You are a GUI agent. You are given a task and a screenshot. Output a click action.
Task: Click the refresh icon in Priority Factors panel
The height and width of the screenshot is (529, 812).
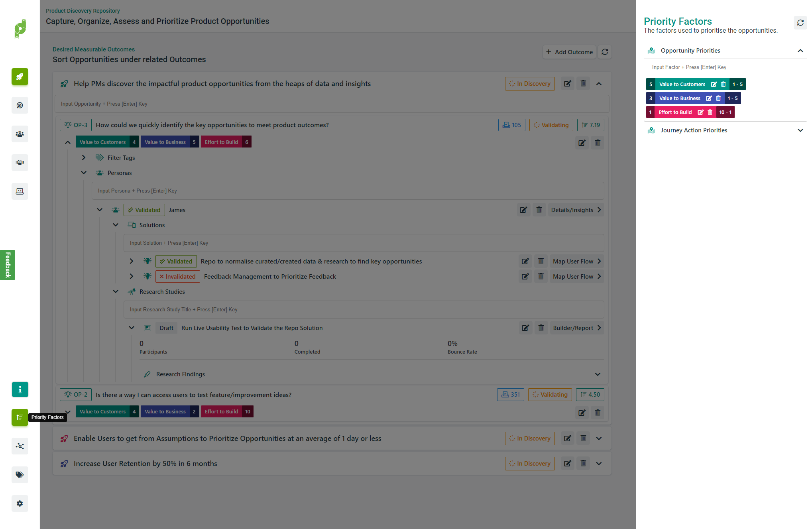[800, 23]
